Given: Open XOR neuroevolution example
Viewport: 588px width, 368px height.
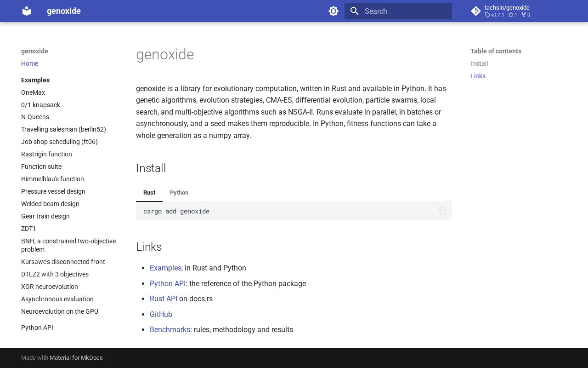Looking at the screenshot, I should click(x=50, y=287).
